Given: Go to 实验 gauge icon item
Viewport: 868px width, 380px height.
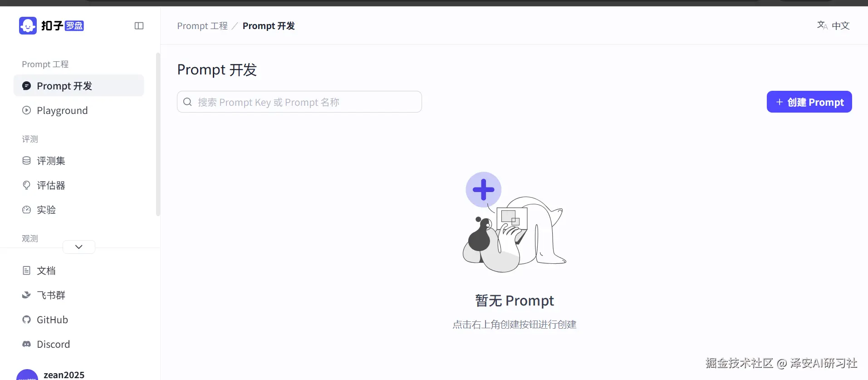Looking at the screenshot, I should (27, 210).
